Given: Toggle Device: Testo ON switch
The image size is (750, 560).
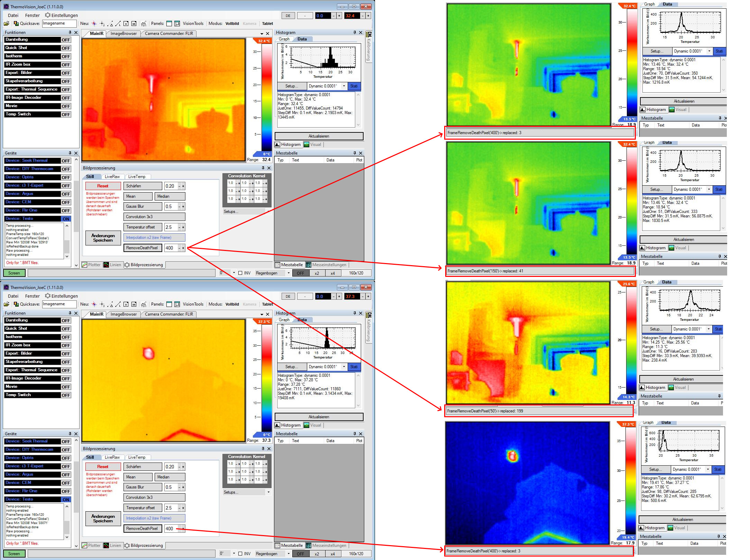Looking at the screenshot, I should tap(66, 219).
